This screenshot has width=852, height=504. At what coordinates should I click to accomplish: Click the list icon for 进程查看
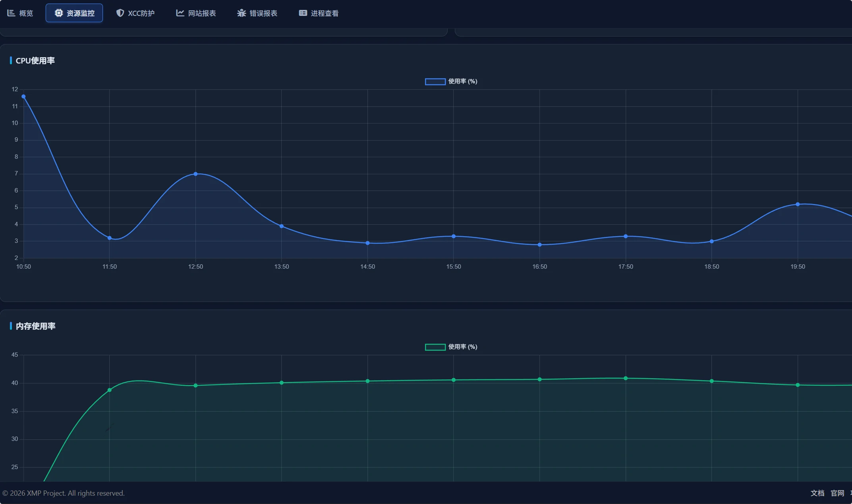click(x=303, y=13)
